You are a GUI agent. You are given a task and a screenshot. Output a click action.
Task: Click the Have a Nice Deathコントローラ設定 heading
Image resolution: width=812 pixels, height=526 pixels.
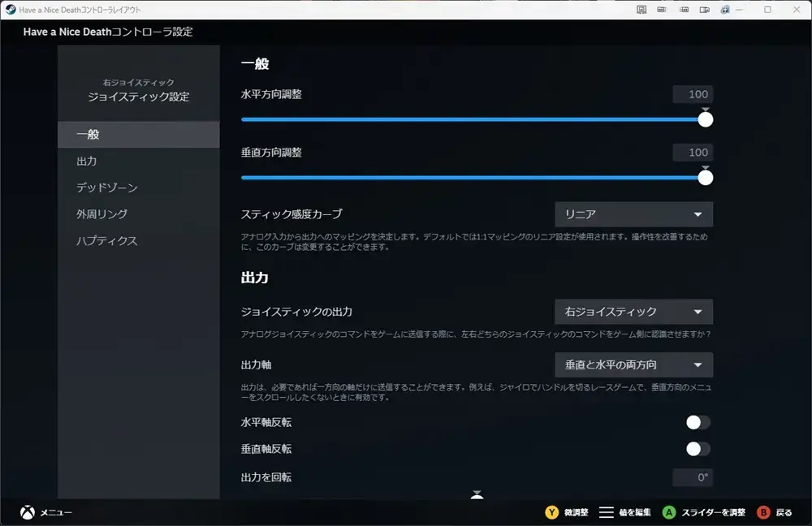pos(108,32)
